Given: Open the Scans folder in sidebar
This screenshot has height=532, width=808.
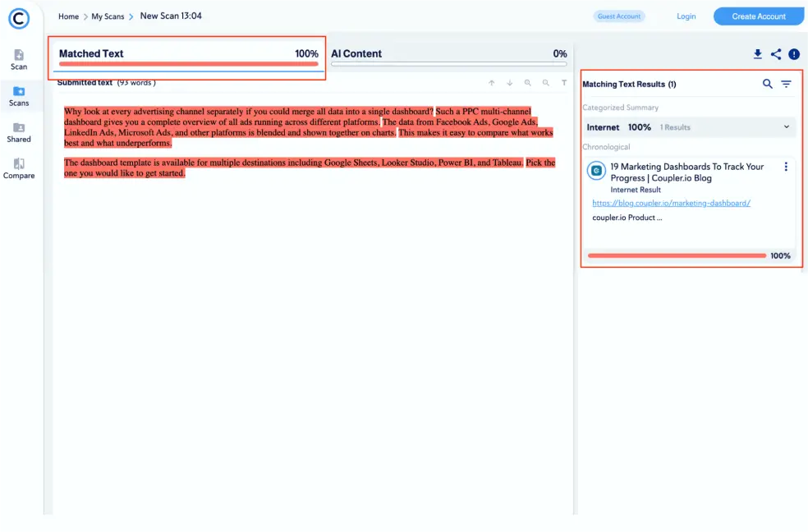Looking at the screenshot, I should click(x=19, y=96).
